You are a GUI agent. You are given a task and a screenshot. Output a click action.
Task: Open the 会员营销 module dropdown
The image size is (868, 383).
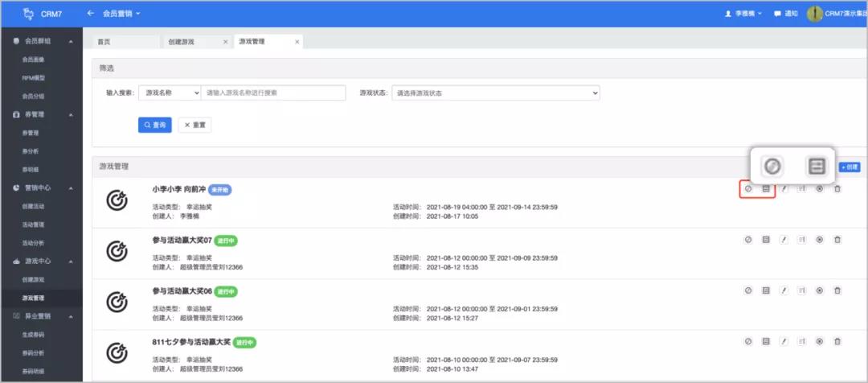point(121,14)
